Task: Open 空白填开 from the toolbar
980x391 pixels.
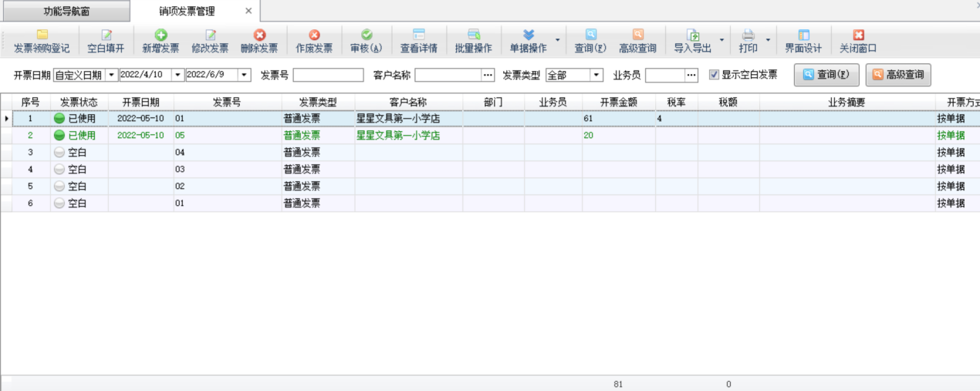Action: 106,35
